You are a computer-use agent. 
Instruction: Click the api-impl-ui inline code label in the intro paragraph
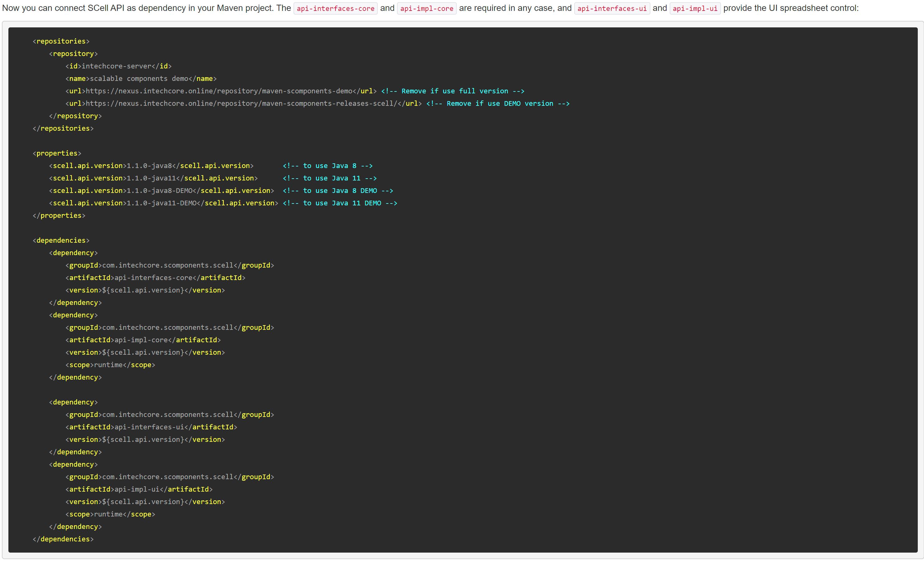695,8
